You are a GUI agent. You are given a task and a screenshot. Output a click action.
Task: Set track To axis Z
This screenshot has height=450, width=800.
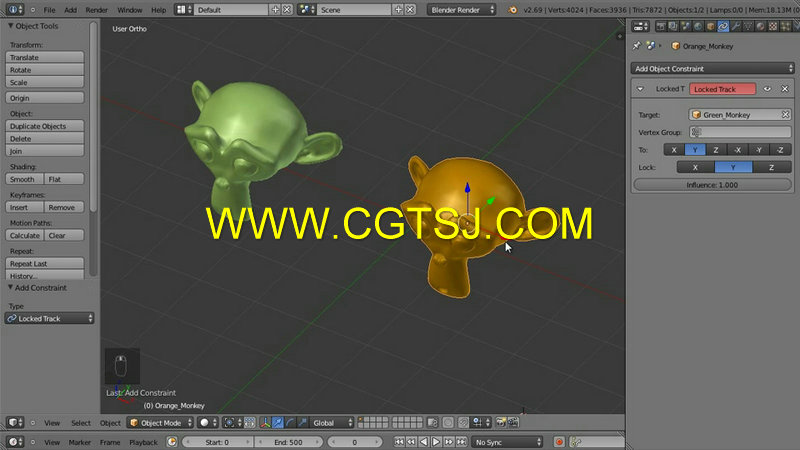click(x=716, y=150)
